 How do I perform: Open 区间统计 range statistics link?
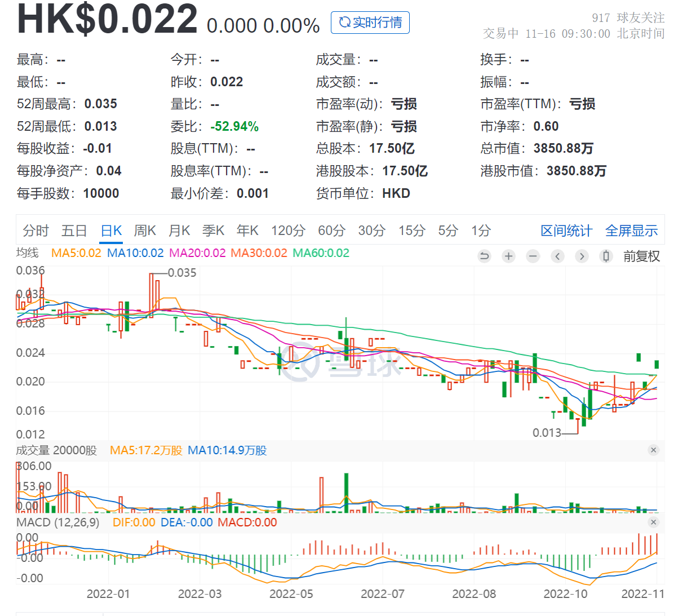566,231
